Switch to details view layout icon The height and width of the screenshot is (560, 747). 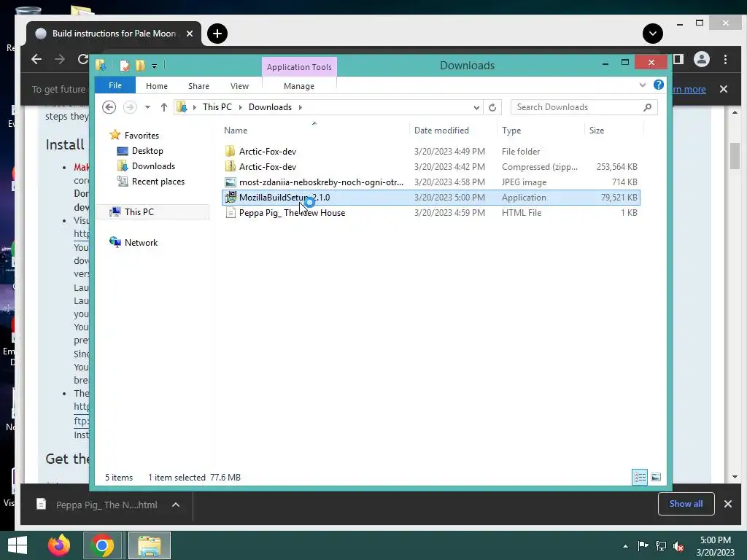[x=640, y=477]
